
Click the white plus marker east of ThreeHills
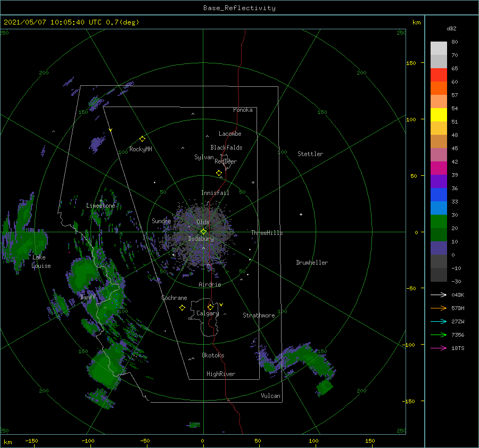[x=301, y=214]
